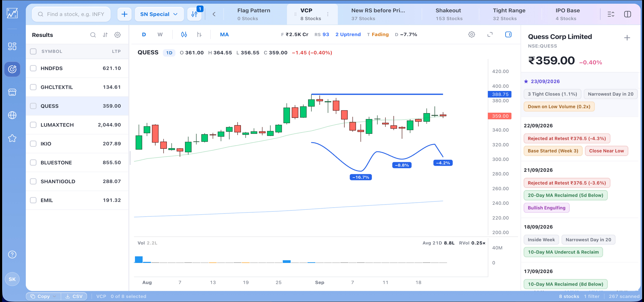Switch to the Shakeout tab
The height and width of the screenshot is (302, 644).
click(449, 14)
